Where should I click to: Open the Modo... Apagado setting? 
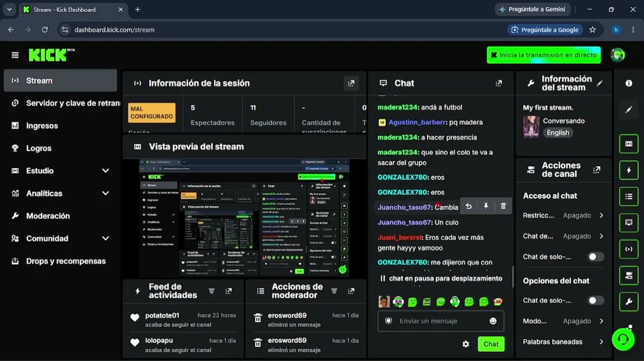pyautogui.click(x=563, y=321)
